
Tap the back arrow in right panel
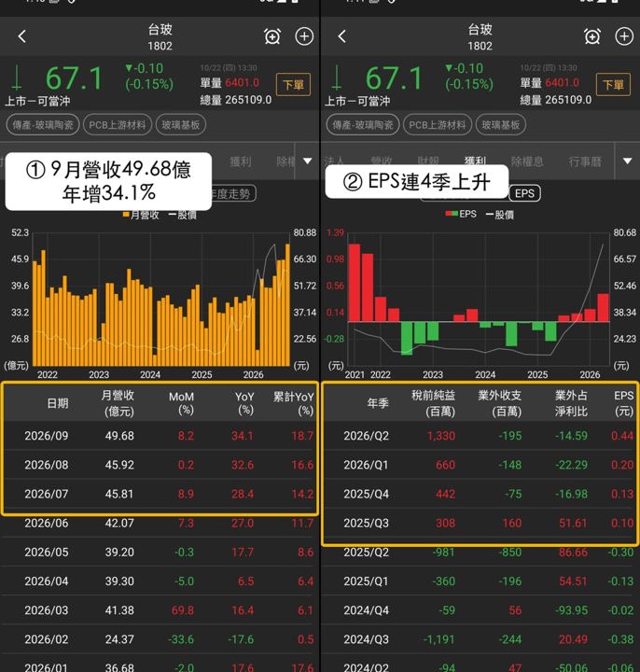tap(341, 36)
